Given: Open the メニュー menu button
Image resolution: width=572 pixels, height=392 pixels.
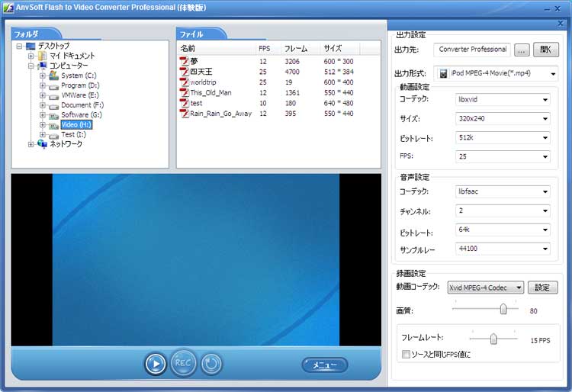Looking at the screenshot, I should 324,365.
